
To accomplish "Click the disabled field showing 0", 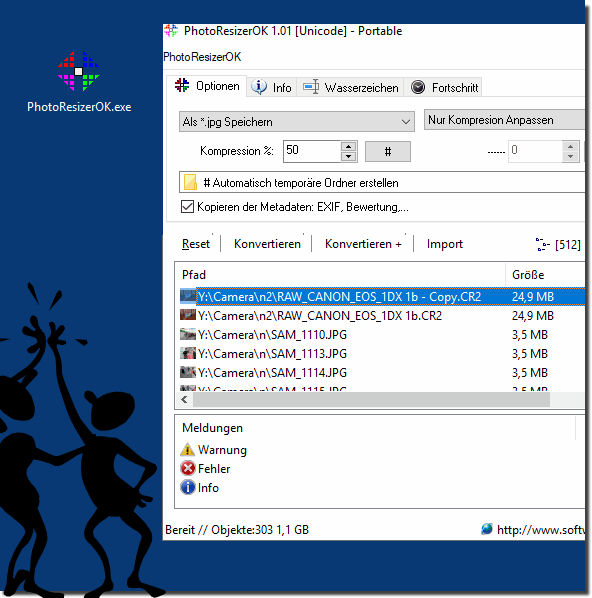I will tap(535, 151).
